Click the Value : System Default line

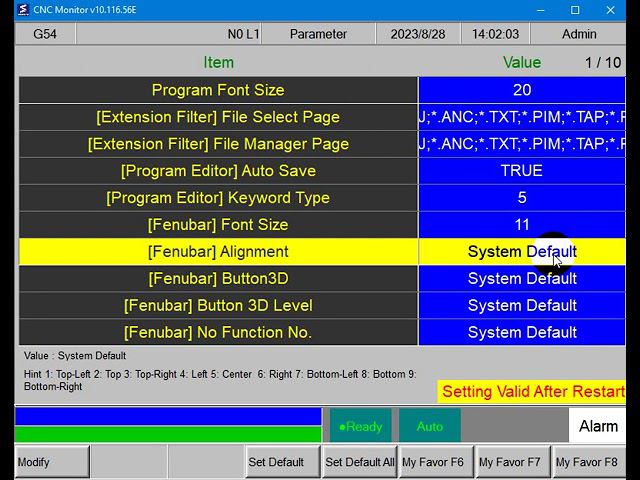tap(75, 356)
